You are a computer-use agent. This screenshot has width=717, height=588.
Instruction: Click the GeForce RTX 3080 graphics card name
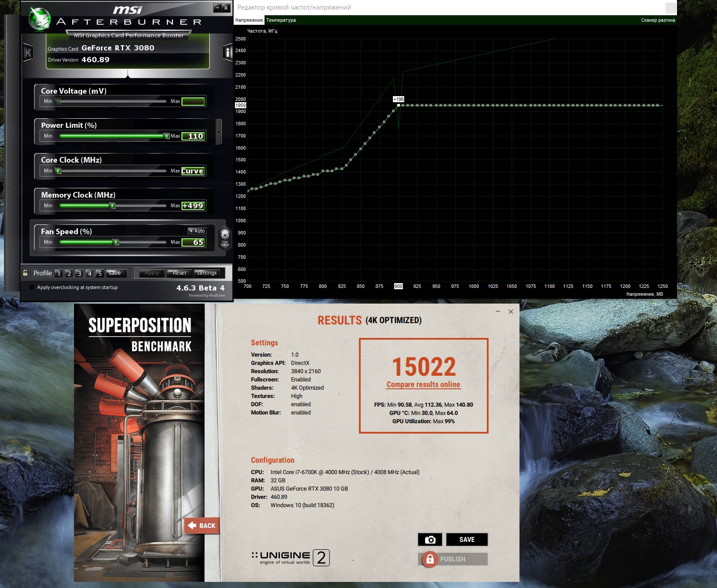pyautogui.click(x=118, y=48)
